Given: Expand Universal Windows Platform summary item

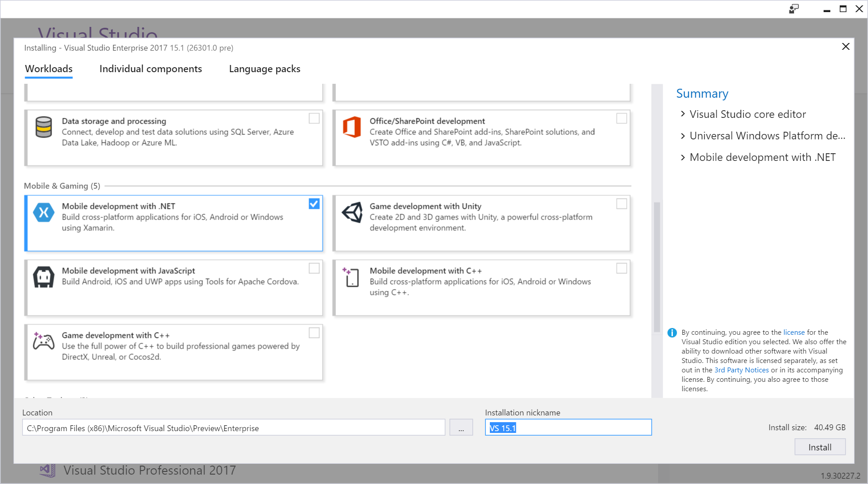Looking at the screenshot, I should 683,136.
